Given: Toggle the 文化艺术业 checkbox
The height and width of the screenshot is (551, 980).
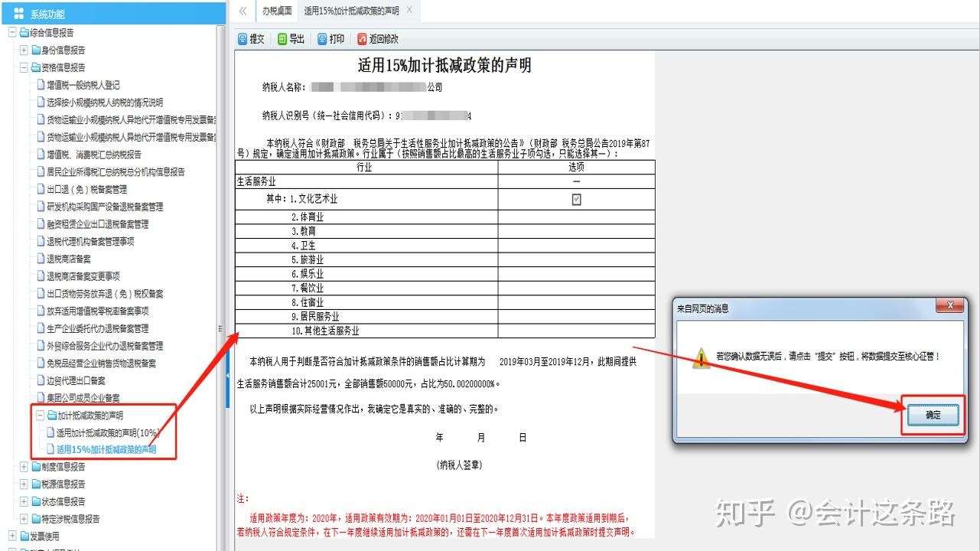Looking at the screenshot, I should click(576, 199).
